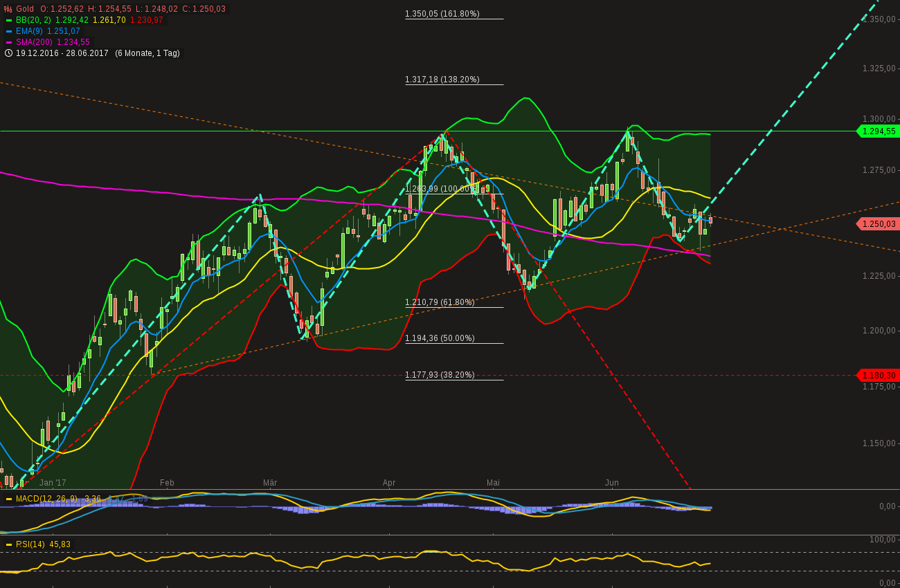Viewport: 900px width, 588px height.
Task: Click the magenta SMA(200) legend swatch
Action: click(x=9, y=42)
